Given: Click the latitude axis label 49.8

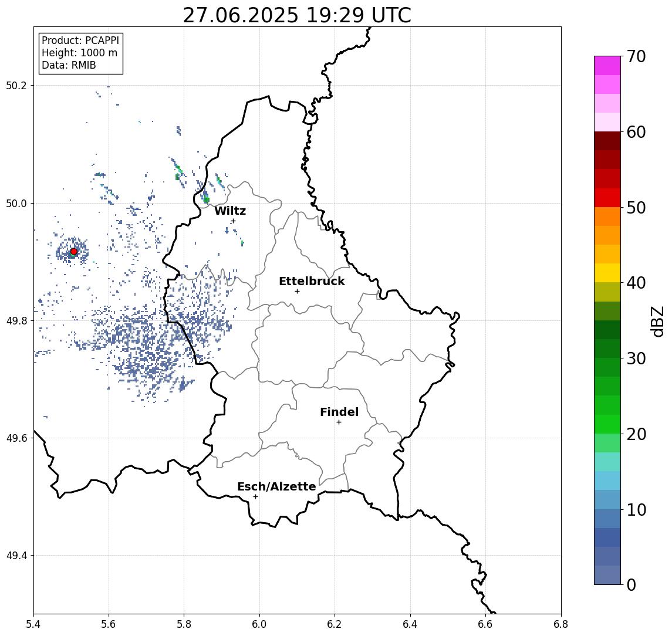Looking at the screenshot, I should pos(16,320).
